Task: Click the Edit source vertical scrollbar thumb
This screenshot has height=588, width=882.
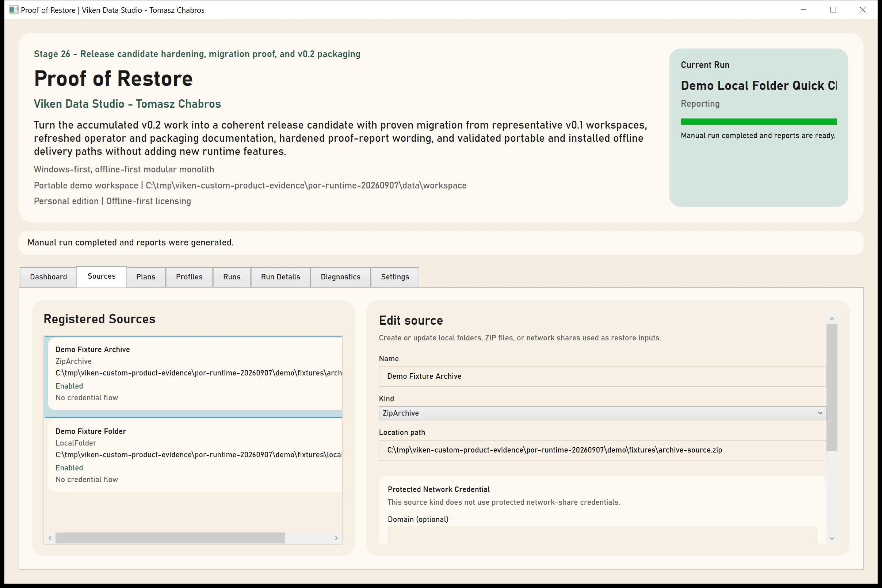Action: click(x=832, y=387)
